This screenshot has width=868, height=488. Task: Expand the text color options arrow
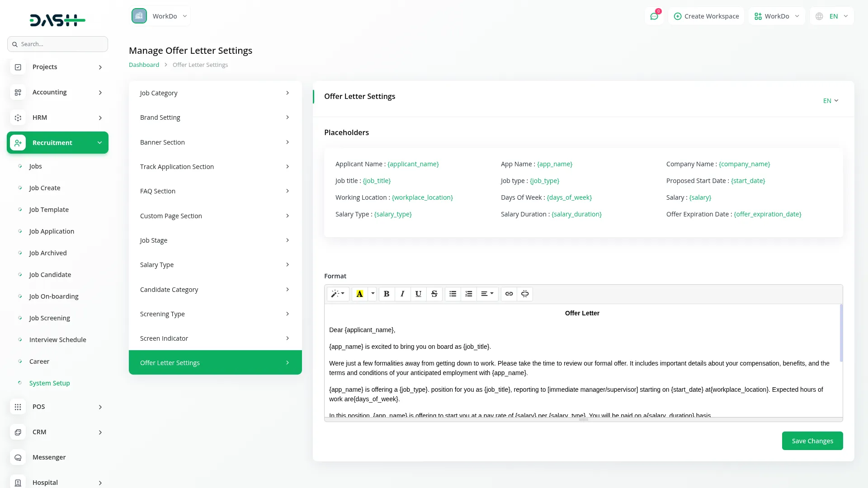tap(373, 294)
